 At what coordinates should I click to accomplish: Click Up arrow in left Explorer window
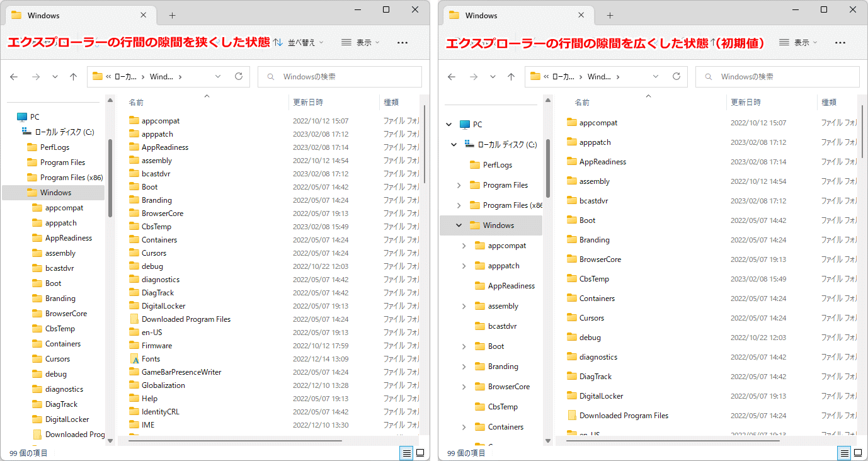pos(73,77)
